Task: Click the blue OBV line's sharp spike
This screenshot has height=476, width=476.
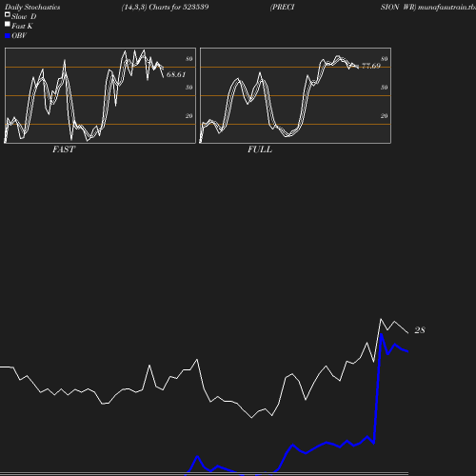Action: (381, 335)
